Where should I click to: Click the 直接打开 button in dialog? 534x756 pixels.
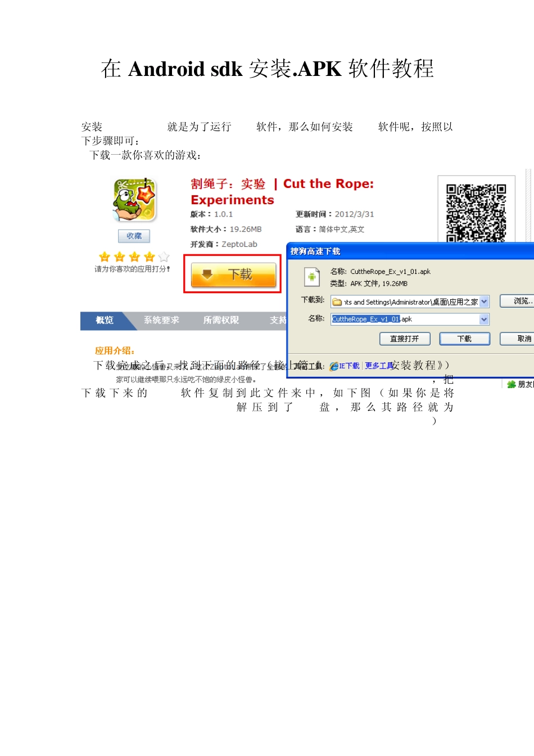tap(405, 339)
